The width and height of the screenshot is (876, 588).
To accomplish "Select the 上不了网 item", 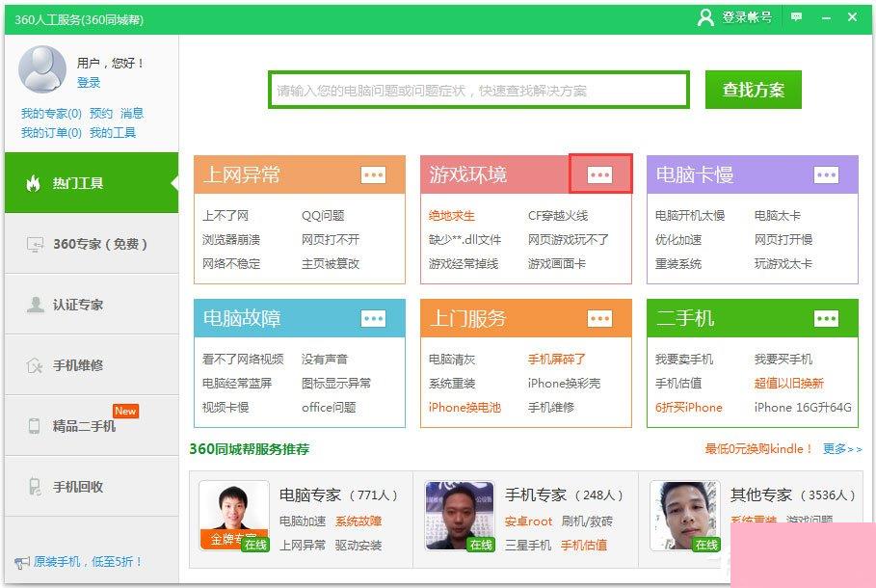I will tap(226, 216).
